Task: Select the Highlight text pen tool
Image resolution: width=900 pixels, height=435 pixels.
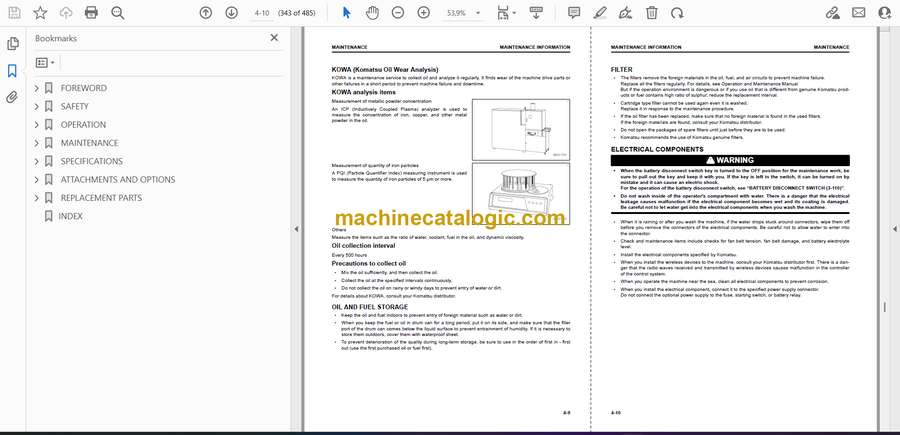Action: (600, 13)
